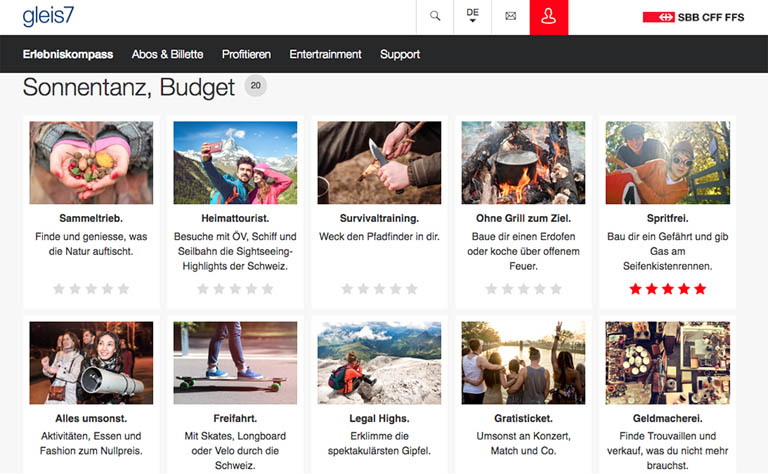Click the Ohne Grill zum Ziel title
768x474 pixels.
point(523,218)
